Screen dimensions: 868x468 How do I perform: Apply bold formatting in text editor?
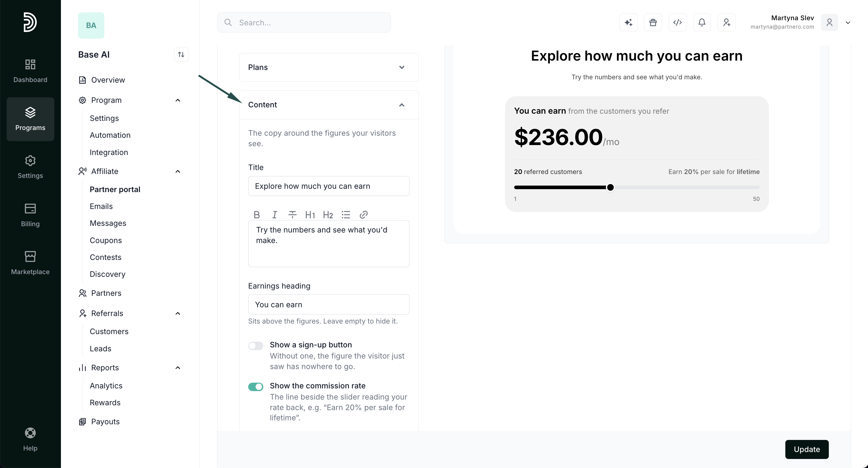[x=256, y=215]
